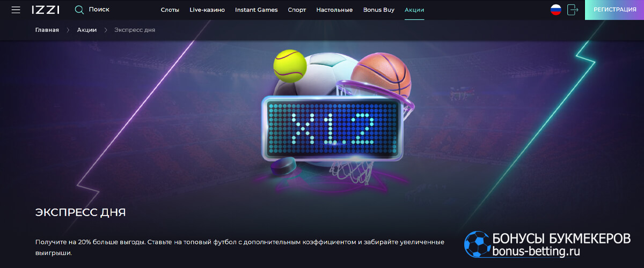The height and width of the screenshot is (268, 644).
Task: Open the Спорт section
Action: coord(297,10)
